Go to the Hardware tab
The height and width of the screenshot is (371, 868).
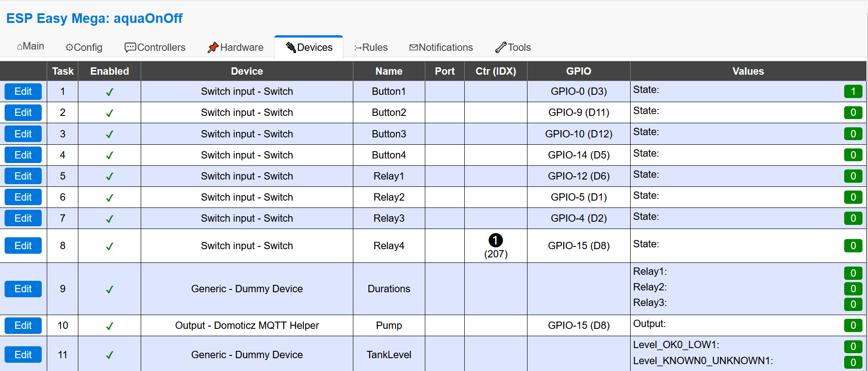click(236, 48)
